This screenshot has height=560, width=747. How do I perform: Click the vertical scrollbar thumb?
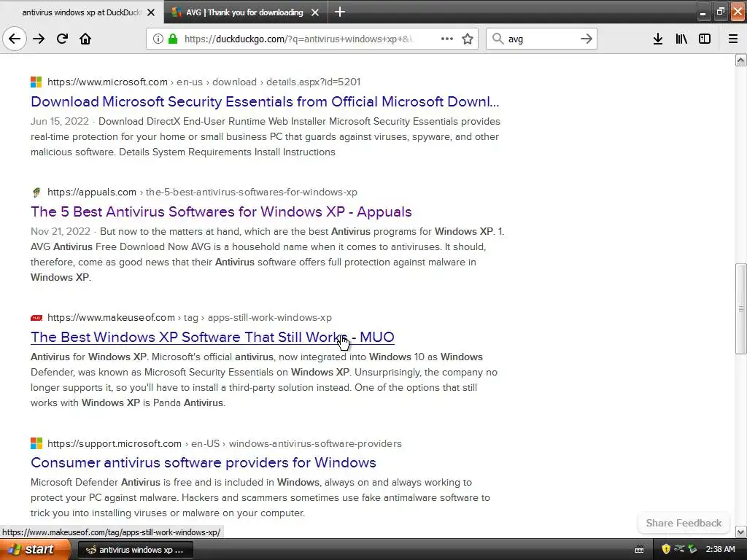pos(741,308)
